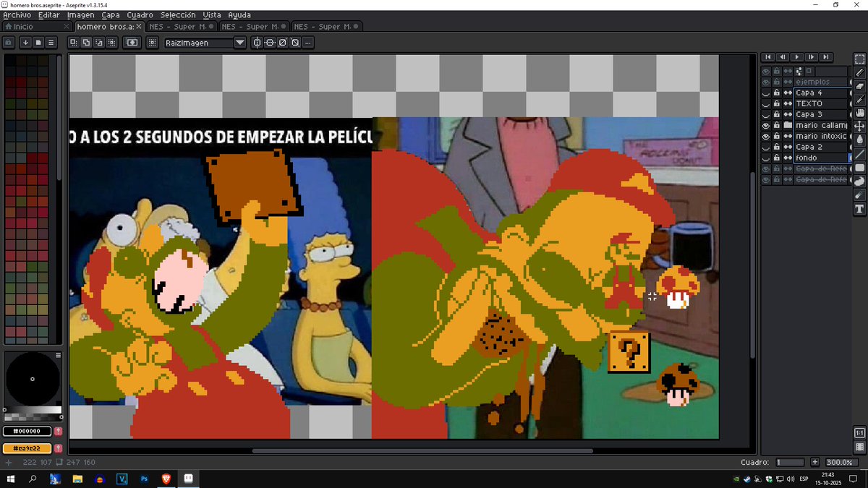Open Windows Start menu

[10, 479]
